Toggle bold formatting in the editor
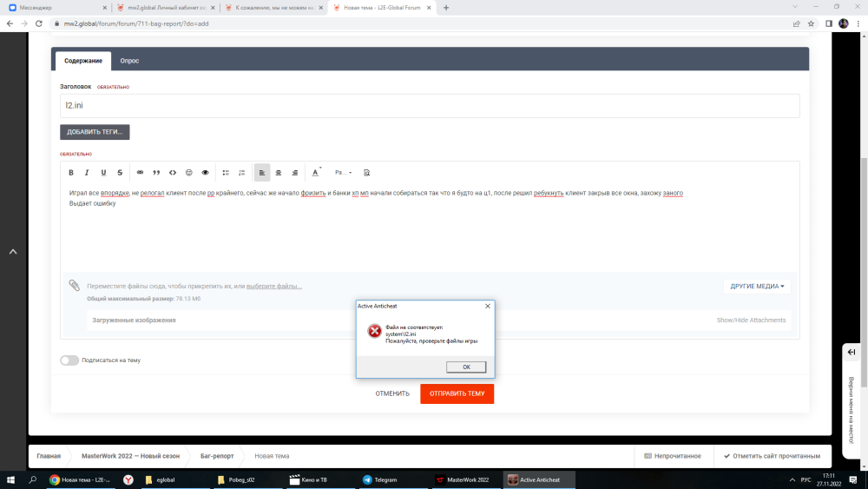Image resolution: width=868 pixels, height=489 pixels. point(71,173)
